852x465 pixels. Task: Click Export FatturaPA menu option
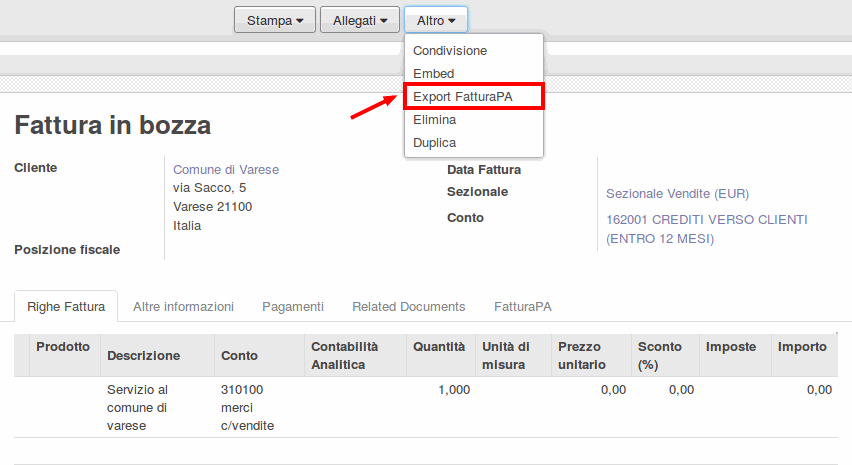pos(462,96)
